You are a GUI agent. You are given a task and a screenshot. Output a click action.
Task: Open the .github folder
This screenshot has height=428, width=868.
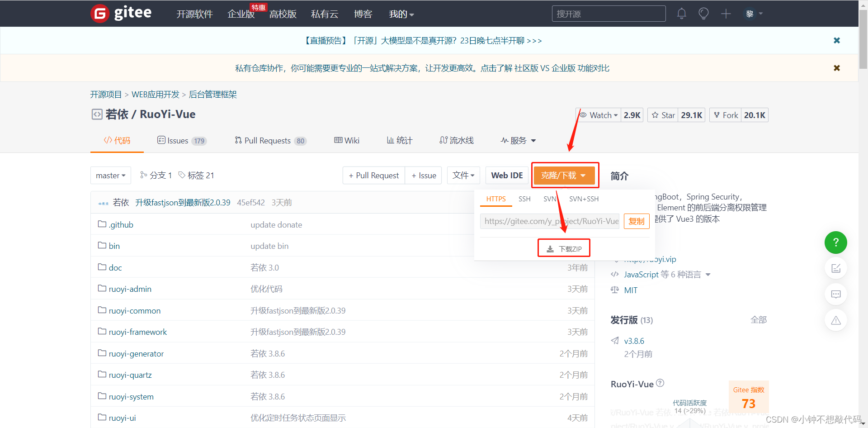coord(121,224)
